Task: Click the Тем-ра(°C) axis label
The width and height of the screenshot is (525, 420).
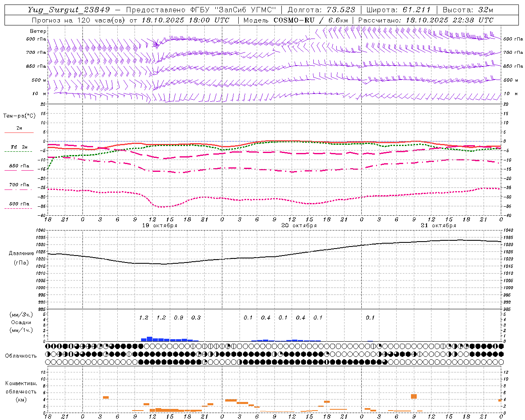Action: [x=19, y=116]
